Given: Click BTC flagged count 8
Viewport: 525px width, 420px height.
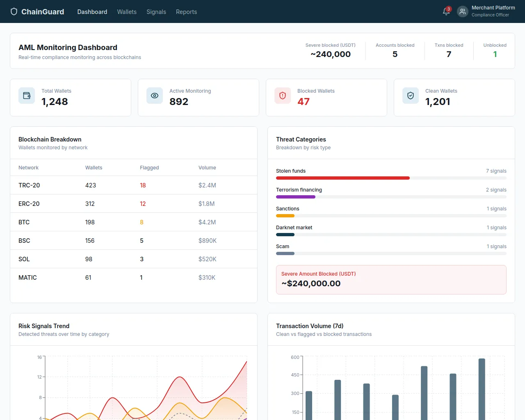Looking at the screenshot, I should (x=142, y=222).
